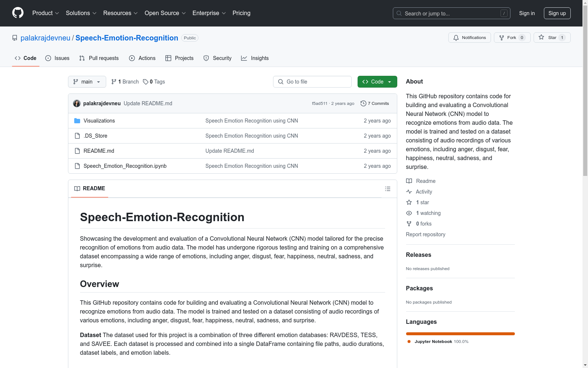This screenshot has height=368, width=588.
Task: Select the Security tab
Action: pyautogui.click(x=218, y=58)
